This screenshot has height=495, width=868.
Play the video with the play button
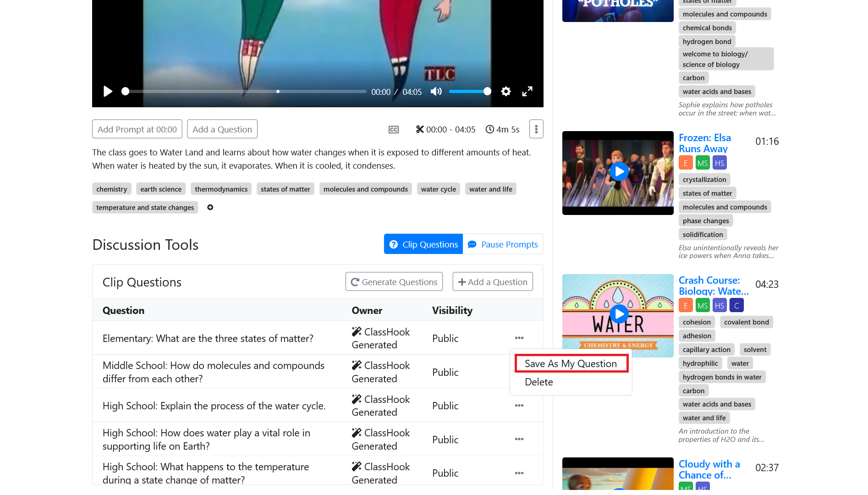pos(108,92)
